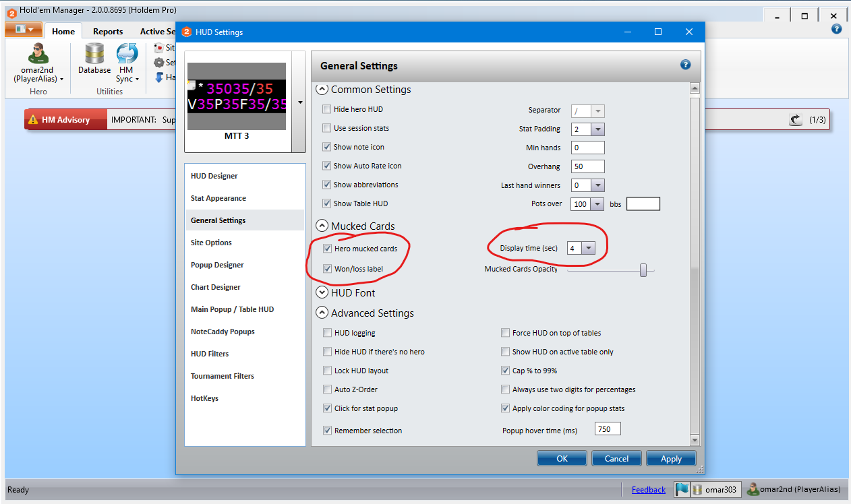Viewport: 851px width, 504px height.
Task: Enable HUD logging
Action: pyautogui.click(x=328, y=333)
